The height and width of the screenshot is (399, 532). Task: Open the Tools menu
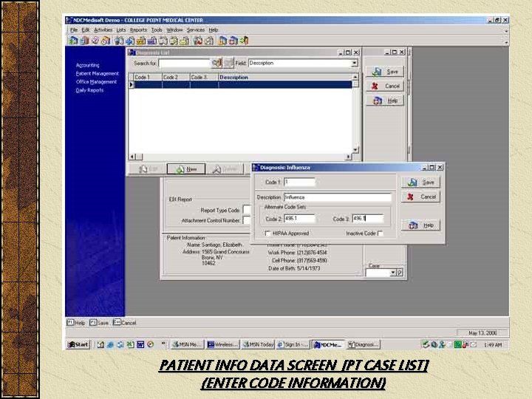157,30
